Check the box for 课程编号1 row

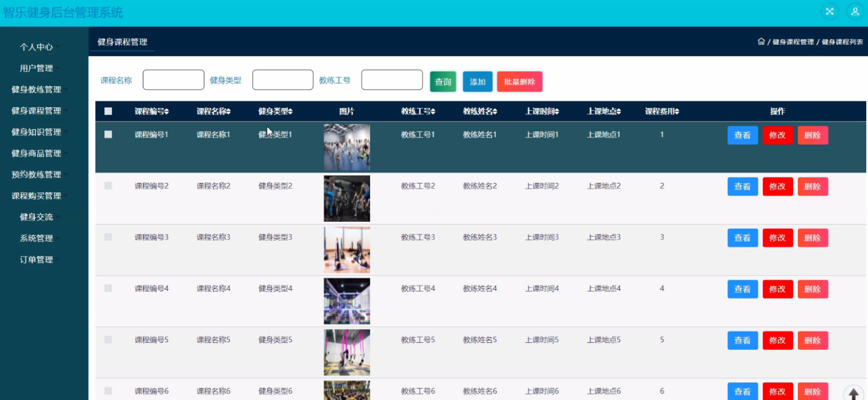click(108, 134)
